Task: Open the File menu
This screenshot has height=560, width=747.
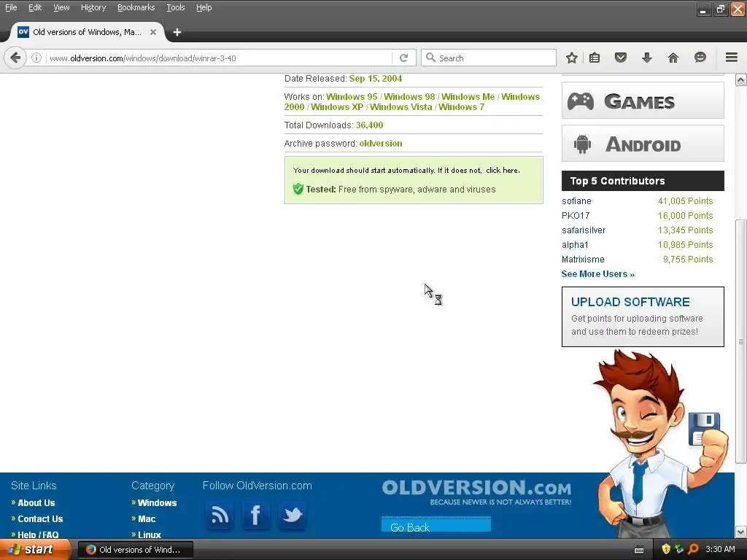Action: tap(11, 7)
